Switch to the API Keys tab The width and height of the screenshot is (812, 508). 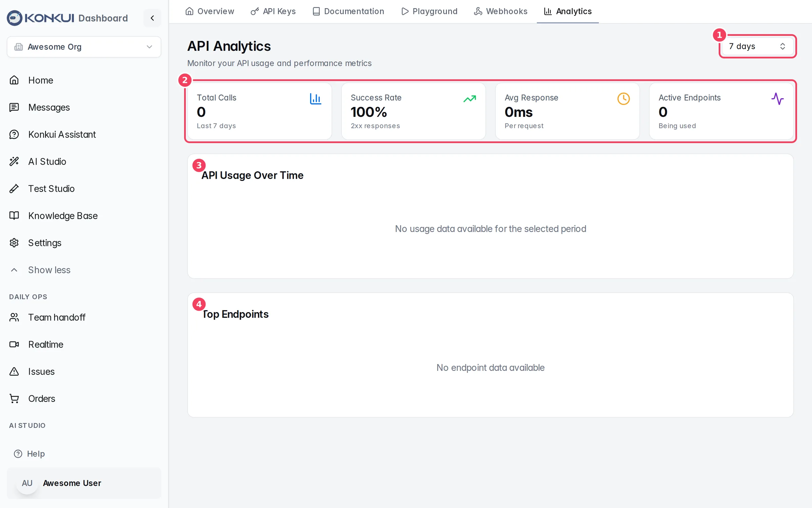tap(273, 12)
